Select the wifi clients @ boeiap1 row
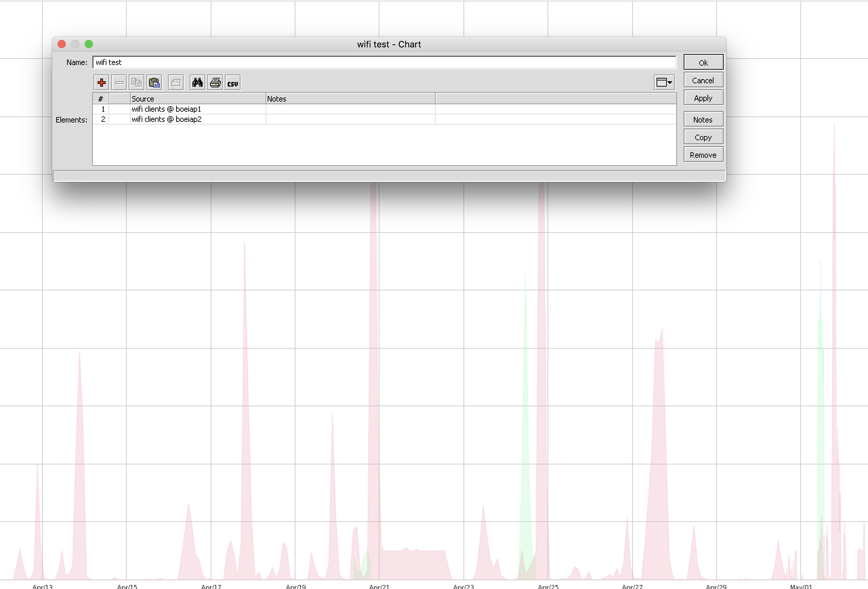The height and width of the screenshot is (589, 868). [167, 109]
